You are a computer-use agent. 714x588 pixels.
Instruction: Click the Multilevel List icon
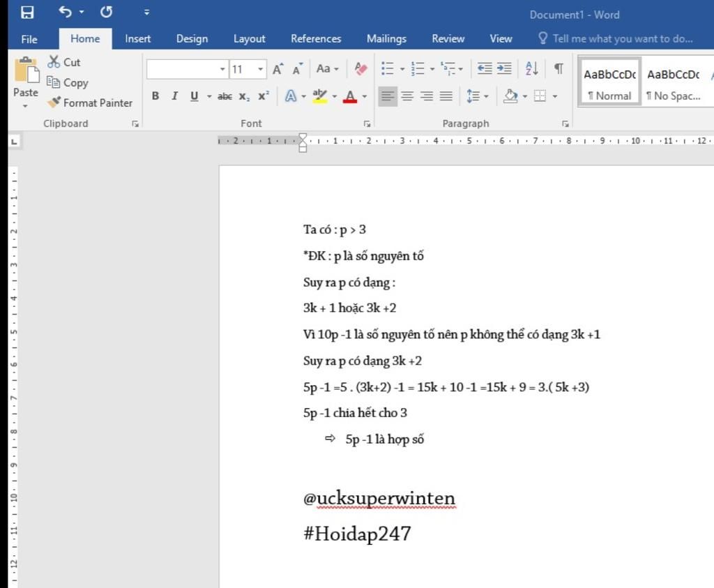pos(448,69)
